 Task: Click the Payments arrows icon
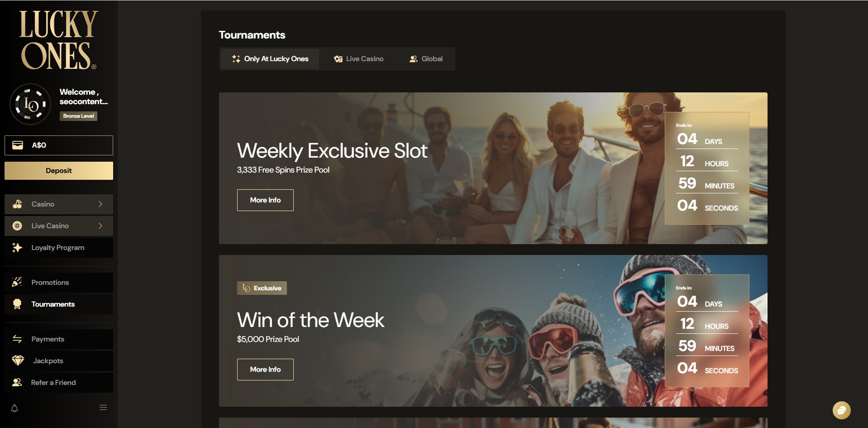(x=17, y=339)
